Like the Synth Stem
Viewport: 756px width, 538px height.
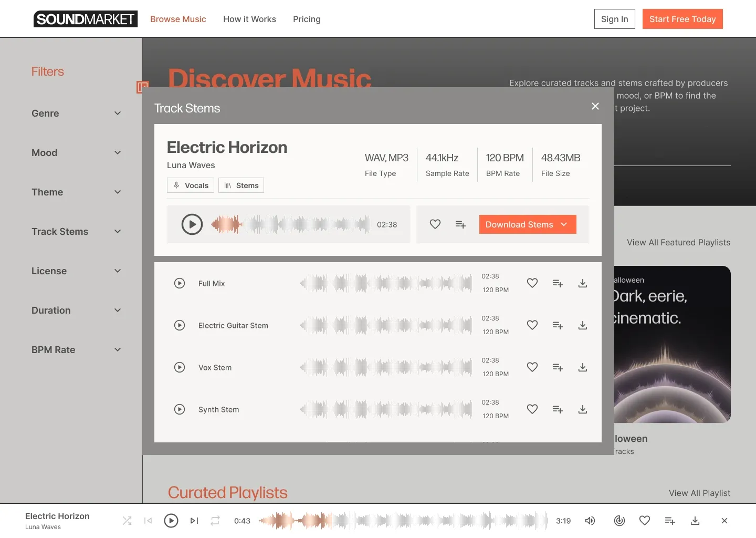(532, 409)
